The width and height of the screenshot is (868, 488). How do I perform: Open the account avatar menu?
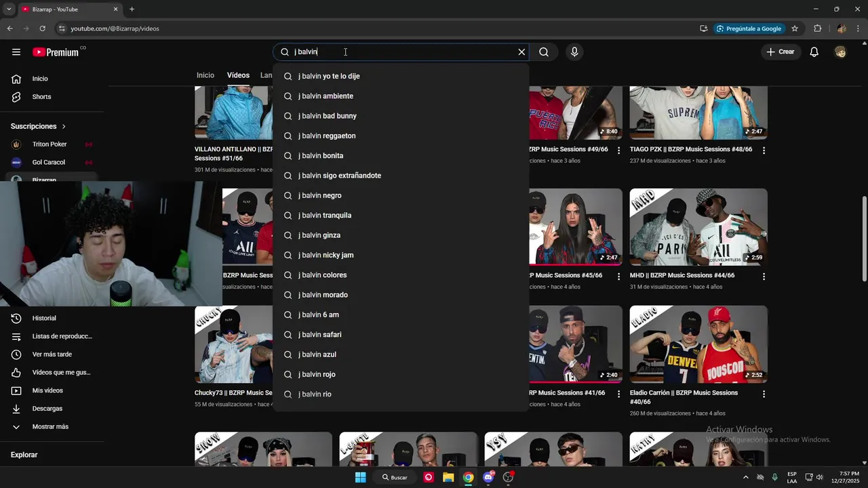click(x=840, y=52)
